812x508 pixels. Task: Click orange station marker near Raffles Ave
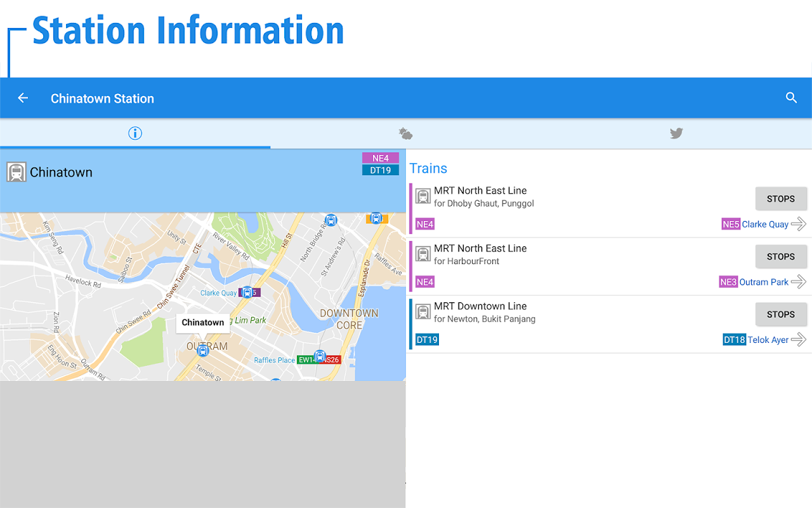click(376, 218)
